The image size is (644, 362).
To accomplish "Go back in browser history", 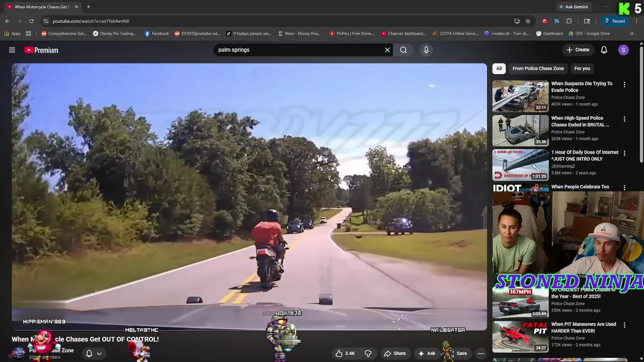I will click(x=7, y=21).
